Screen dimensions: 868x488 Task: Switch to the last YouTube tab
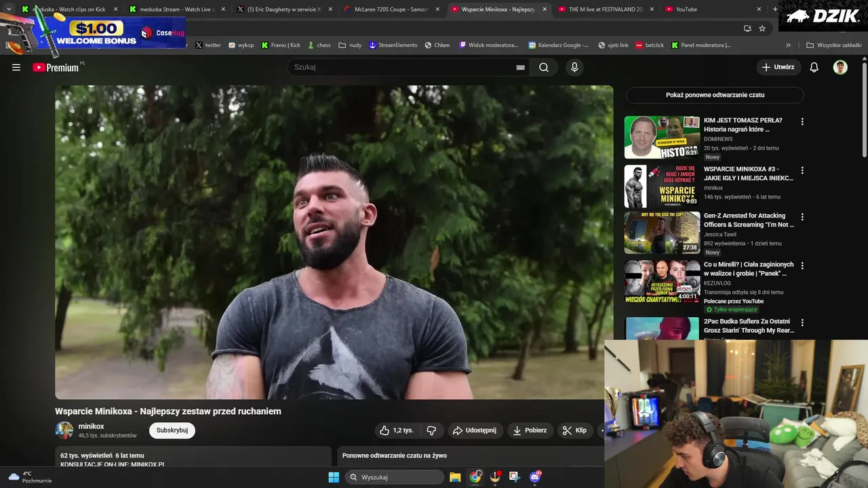[x=712, y=9]
